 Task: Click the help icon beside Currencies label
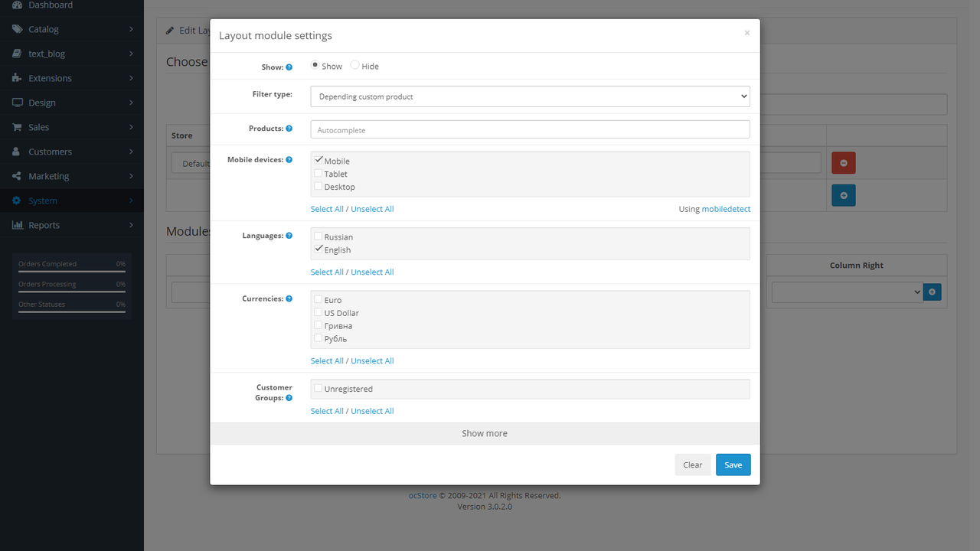(289, 298)
